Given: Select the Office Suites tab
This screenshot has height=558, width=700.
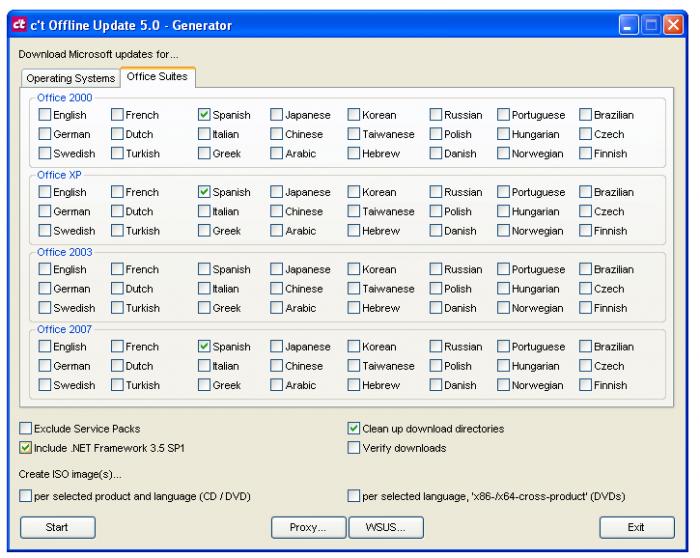Looking at the screenshot, I should pyautogui.click(x=157, y=77).
